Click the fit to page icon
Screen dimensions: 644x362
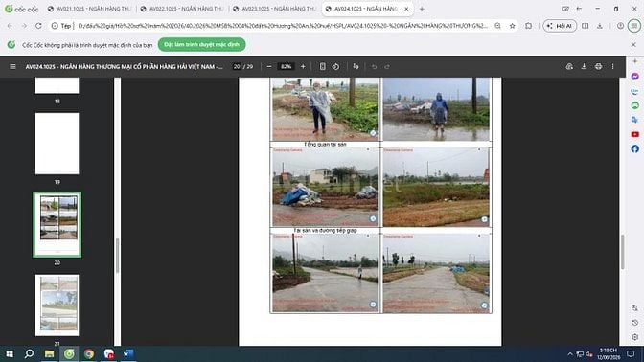pos(322,66)
